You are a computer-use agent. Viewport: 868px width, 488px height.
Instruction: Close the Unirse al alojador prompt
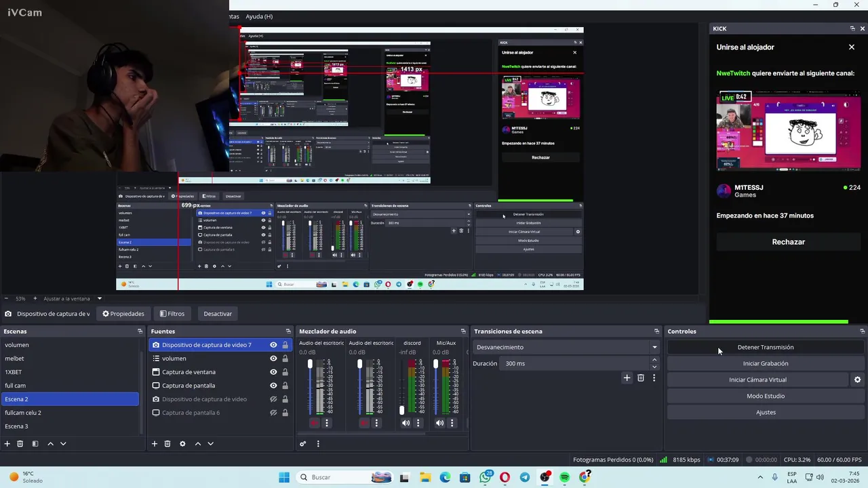tap(852, 47)
